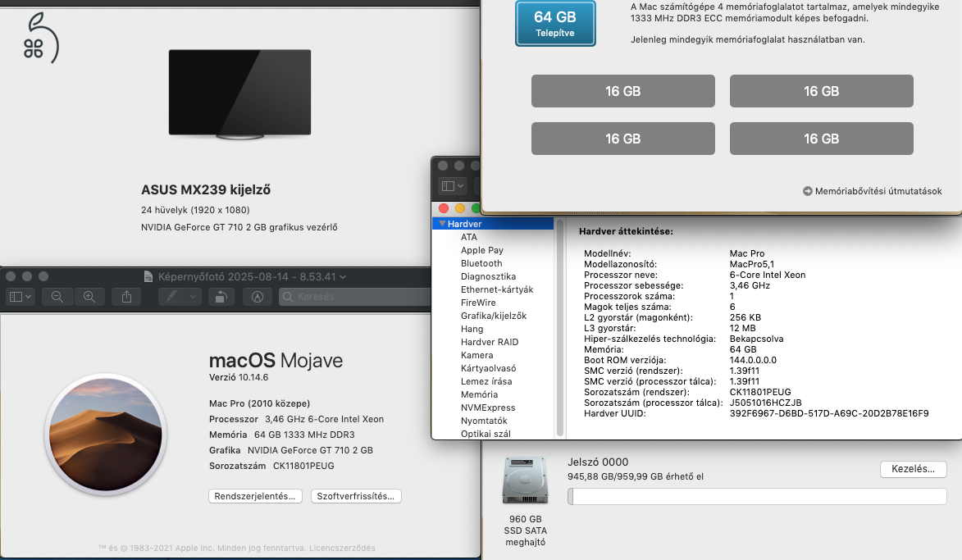This screenshot has height=560, width=962.
Task: Click the Hardver UUID value 392F6967-D6BD-517D-A69C-20D2B78E16F9
Action: coord(829,413)
